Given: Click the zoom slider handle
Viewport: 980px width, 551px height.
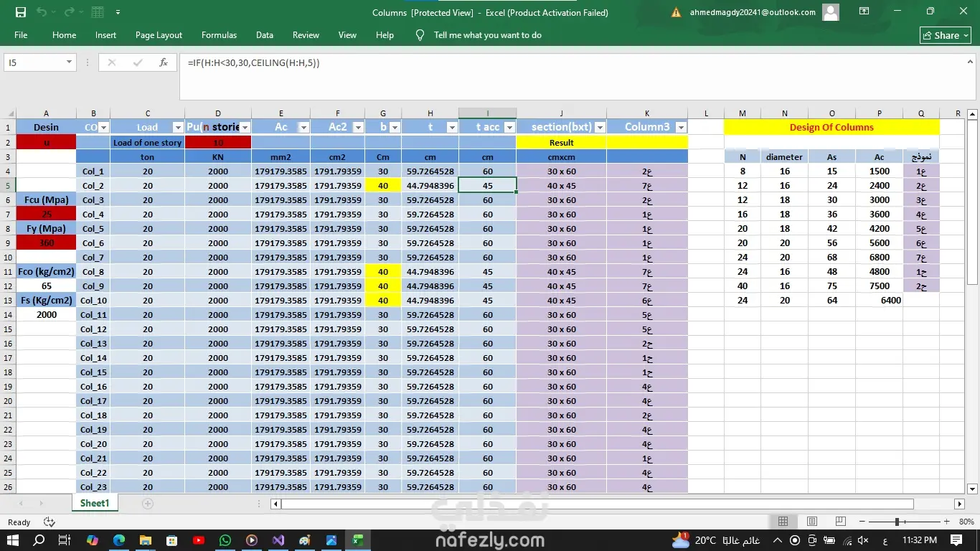Looking at the screenshot, I should pos(897,522).
